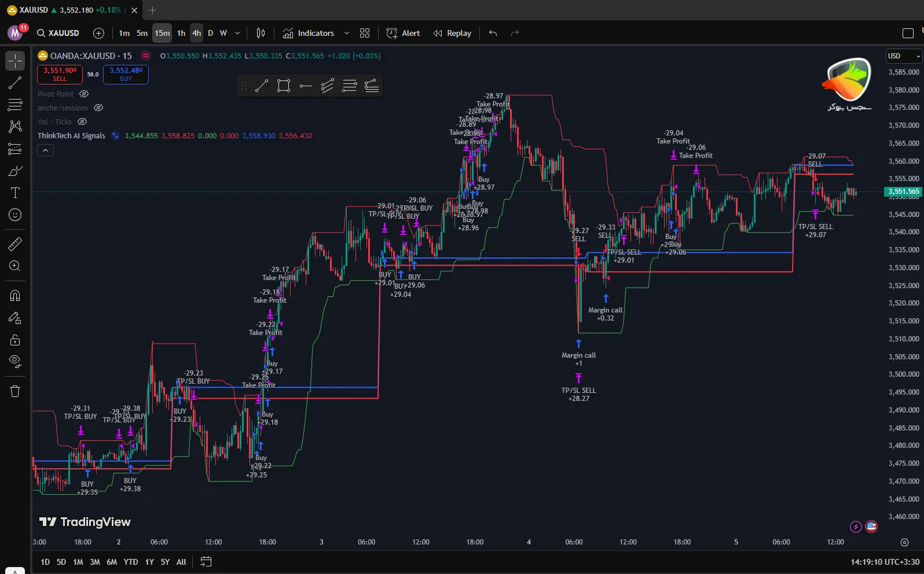Image resolution: width=924 pixels, height=574 pixels.
Task: Open the Fibonacci retracement tool
Action: pyautogui.click(x=15, y=105)
